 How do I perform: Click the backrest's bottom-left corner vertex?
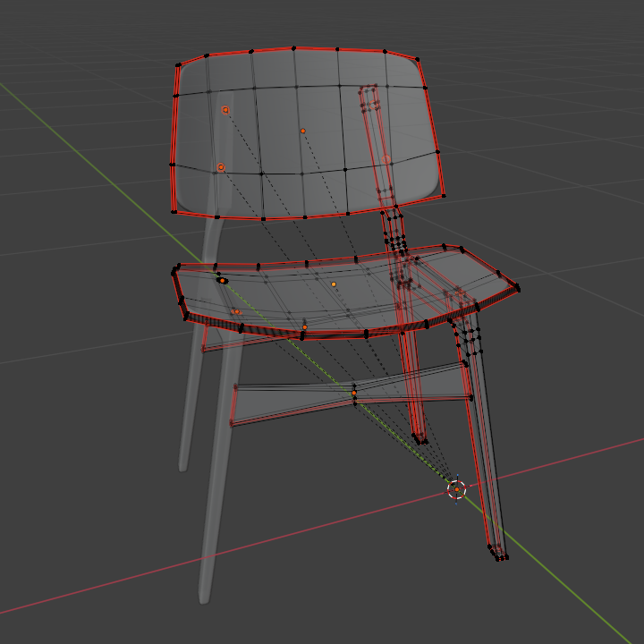click(x=174, y=211)
